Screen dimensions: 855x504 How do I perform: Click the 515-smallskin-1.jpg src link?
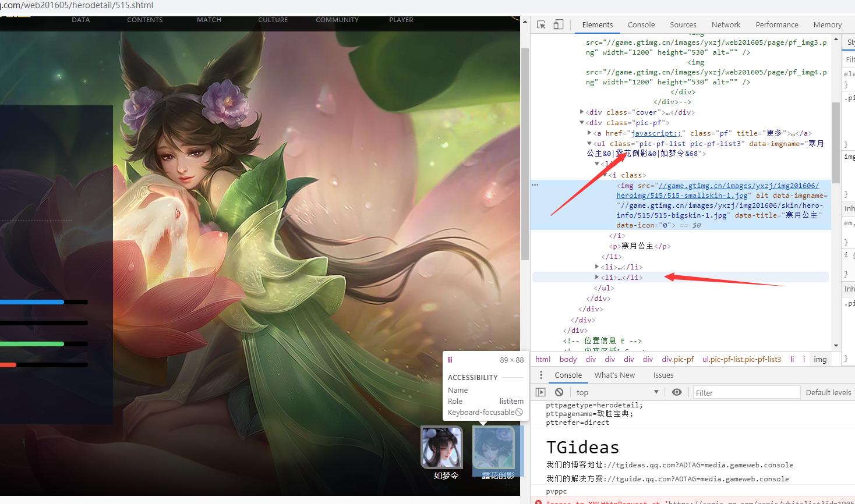pos(718,190)
